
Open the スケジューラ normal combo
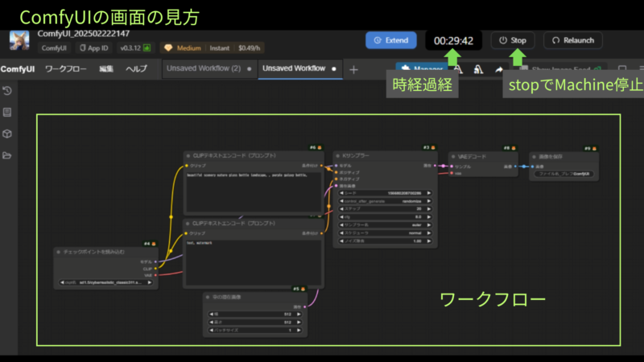385,233
